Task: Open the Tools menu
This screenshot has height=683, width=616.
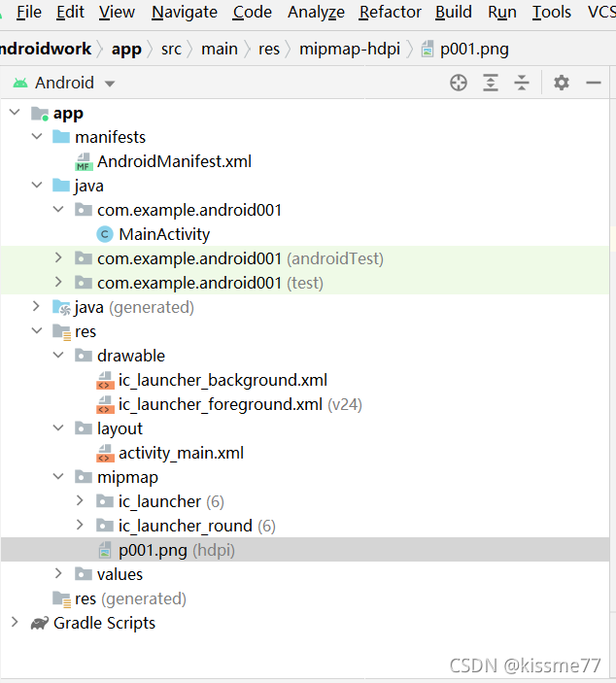Action: pyautogui.click(x=552, y=13)
